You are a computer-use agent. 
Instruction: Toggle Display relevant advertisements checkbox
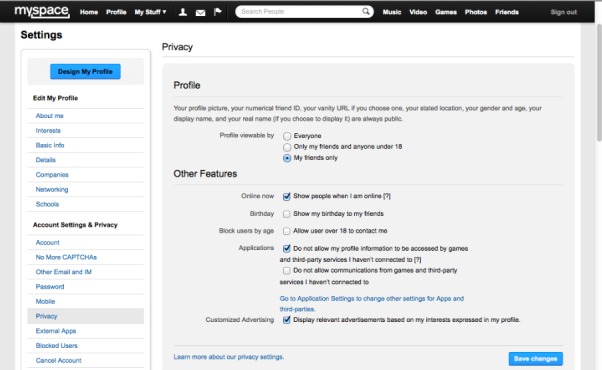click(x=286, y=320)
